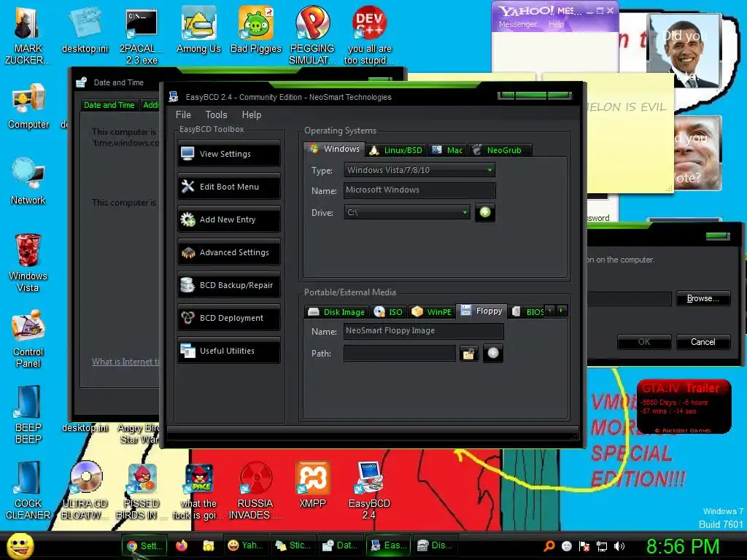Open the Edit Boot Menu section

point(228,187)
